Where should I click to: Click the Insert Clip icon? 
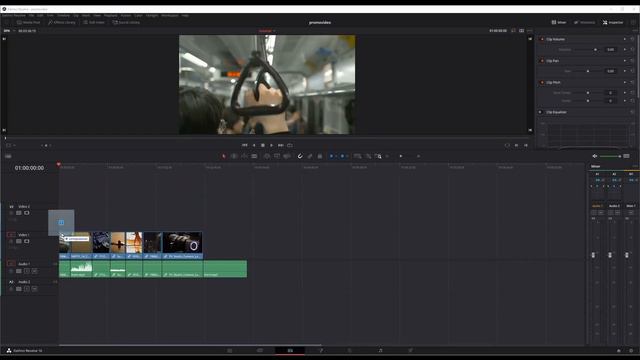tap(267, 156)
